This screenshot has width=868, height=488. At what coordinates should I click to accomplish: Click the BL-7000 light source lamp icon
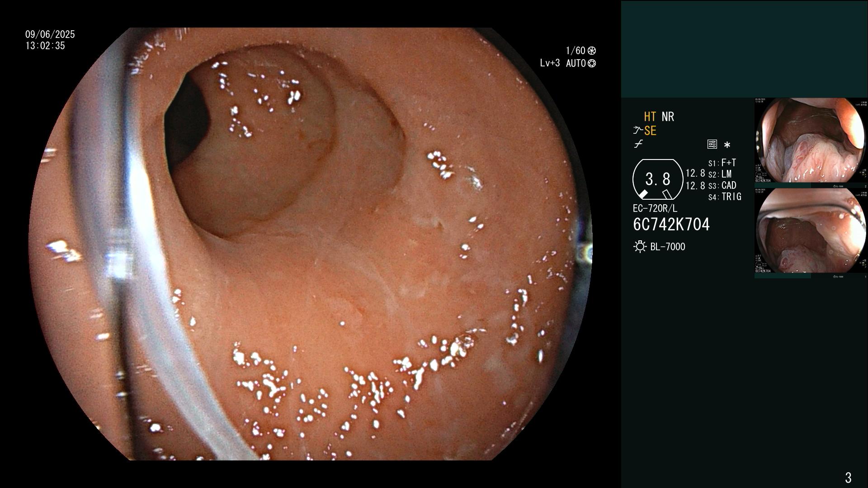coord(640,247)
